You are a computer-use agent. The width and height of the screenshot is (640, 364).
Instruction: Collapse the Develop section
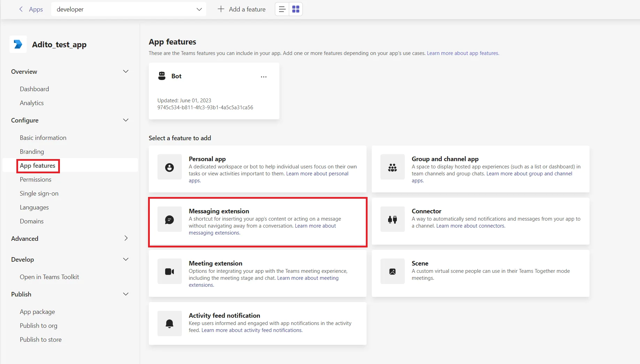pos(126,259)
